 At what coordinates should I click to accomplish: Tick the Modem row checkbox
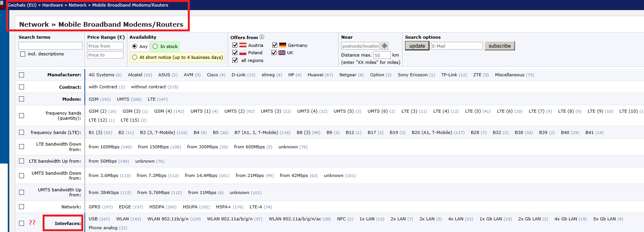click(x=21, y=99)
